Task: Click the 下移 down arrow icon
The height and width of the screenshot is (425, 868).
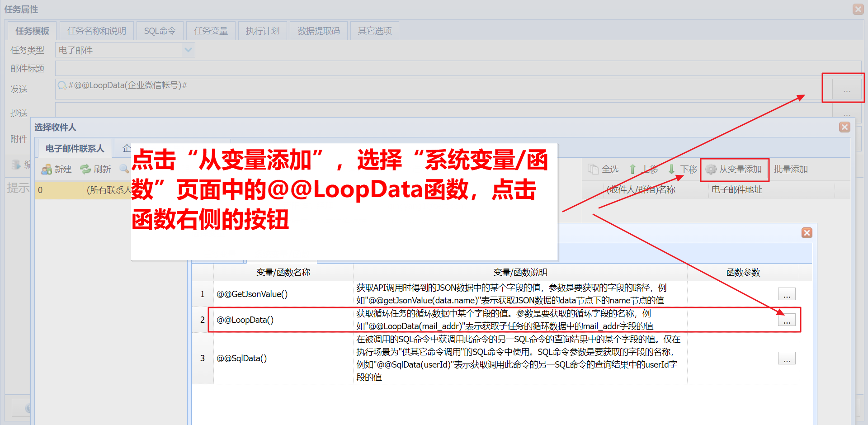Action: pos(672,169)
